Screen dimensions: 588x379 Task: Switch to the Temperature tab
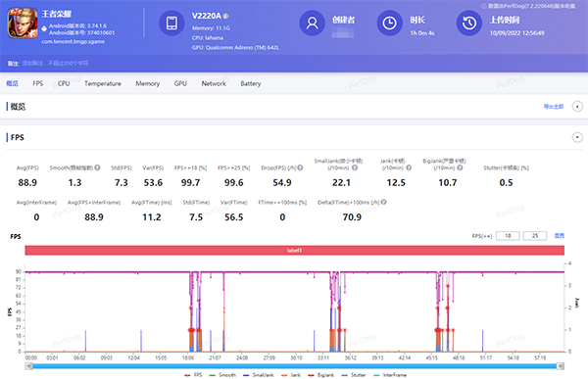[103, 83]
